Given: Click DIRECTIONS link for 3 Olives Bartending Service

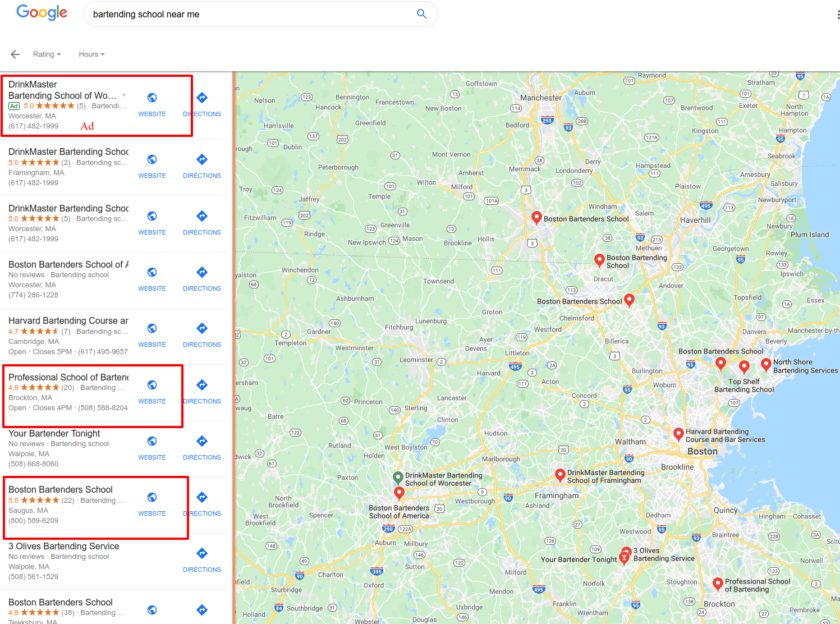Looking at the screenshot, I should pyautogui.click(x=202, y=570).
